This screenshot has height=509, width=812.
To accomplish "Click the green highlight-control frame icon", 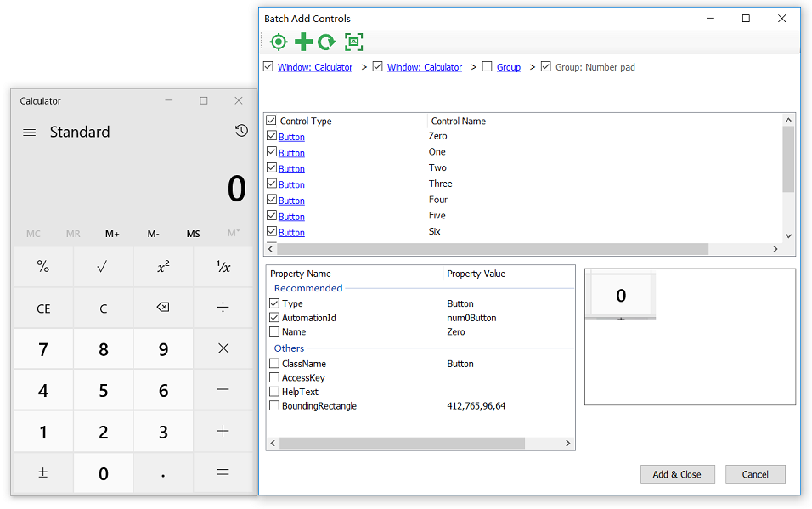I will point(354,42).
